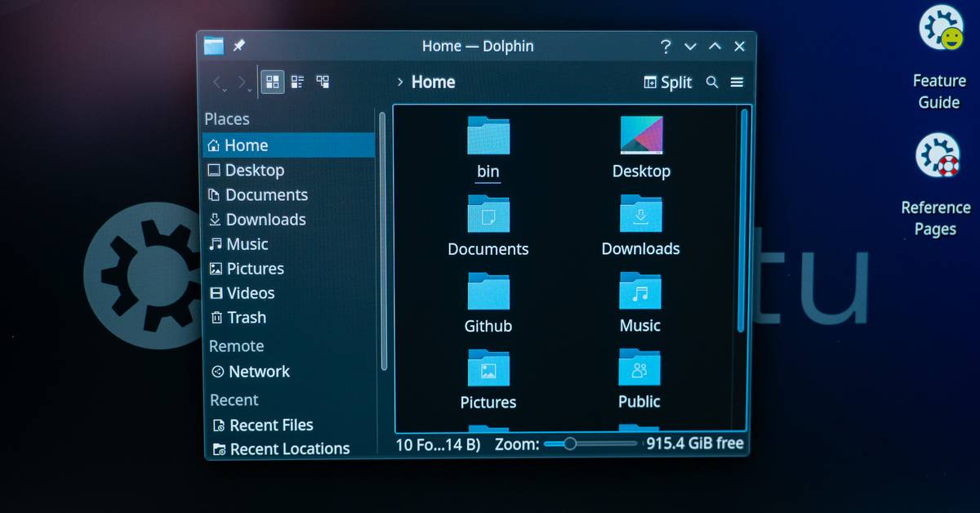Screen dimensions: 980x513
Task: Open the hamburger menu
Action: pos(737,83)
